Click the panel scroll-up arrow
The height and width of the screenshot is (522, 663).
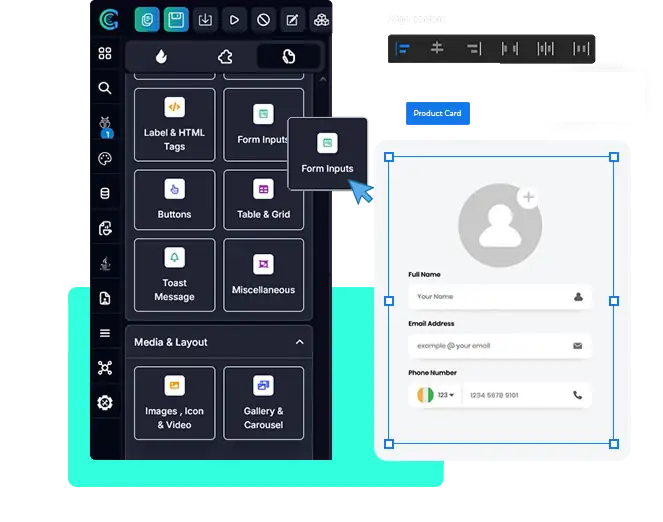click(323, 79)
